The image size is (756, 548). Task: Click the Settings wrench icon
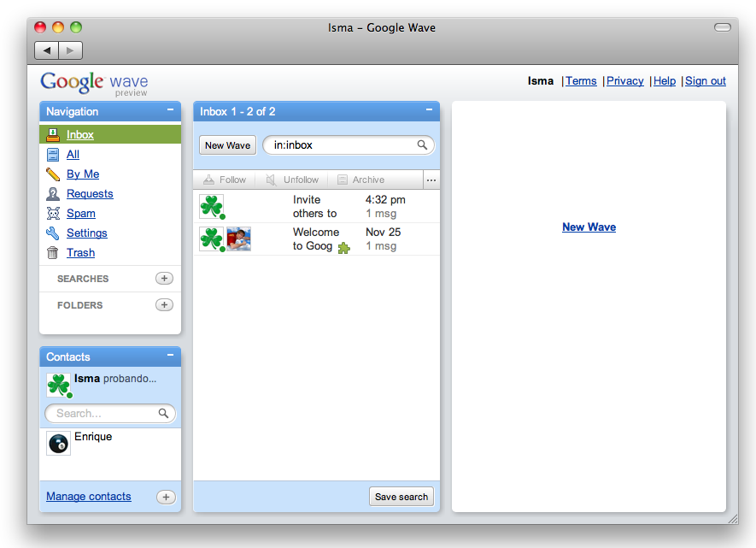click(53, 233)
